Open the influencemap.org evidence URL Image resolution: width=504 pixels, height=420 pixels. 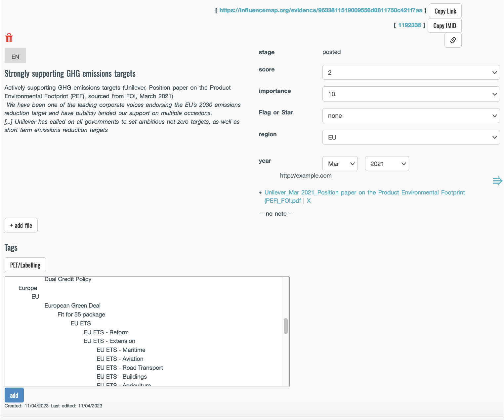click(320, 10)
